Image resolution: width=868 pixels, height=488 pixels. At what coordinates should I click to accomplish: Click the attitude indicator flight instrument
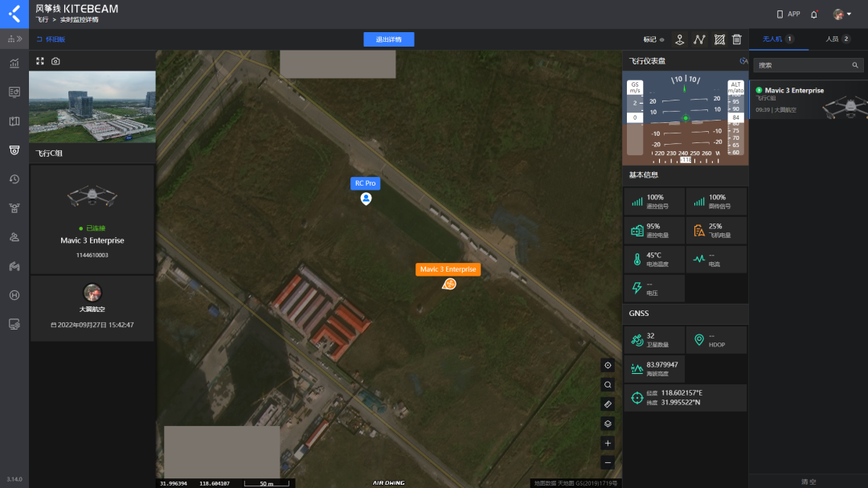click(686, 118)
